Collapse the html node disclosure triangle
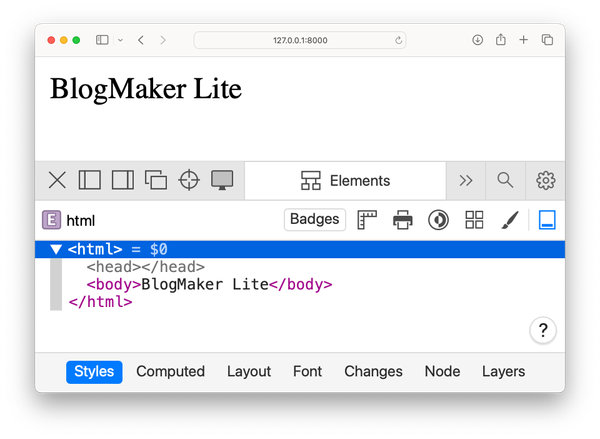This screenshot has width=600, height=439. (x=56, y=250)
